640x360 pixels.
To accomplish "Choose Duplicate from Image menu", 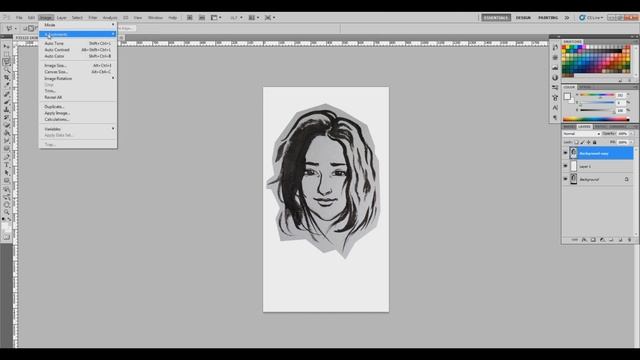I will [x=78, y=107].
